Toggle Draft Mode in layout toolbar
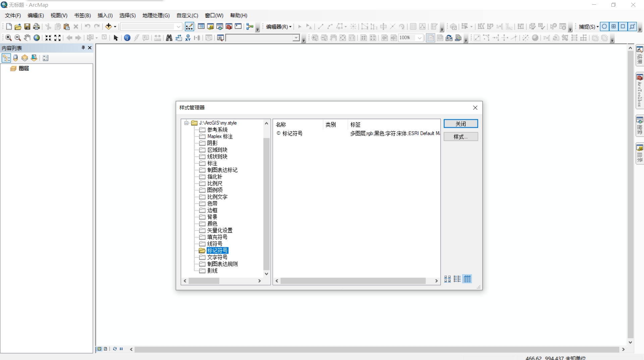The width and height of the screenshot is (644, 360). pos(431,38)
